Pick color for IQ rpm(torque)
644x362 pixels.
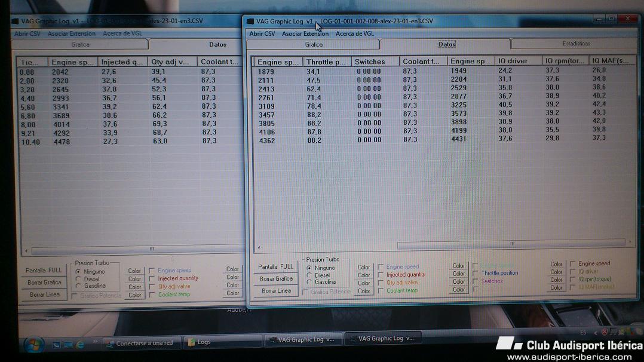click(x=556, y=280)
